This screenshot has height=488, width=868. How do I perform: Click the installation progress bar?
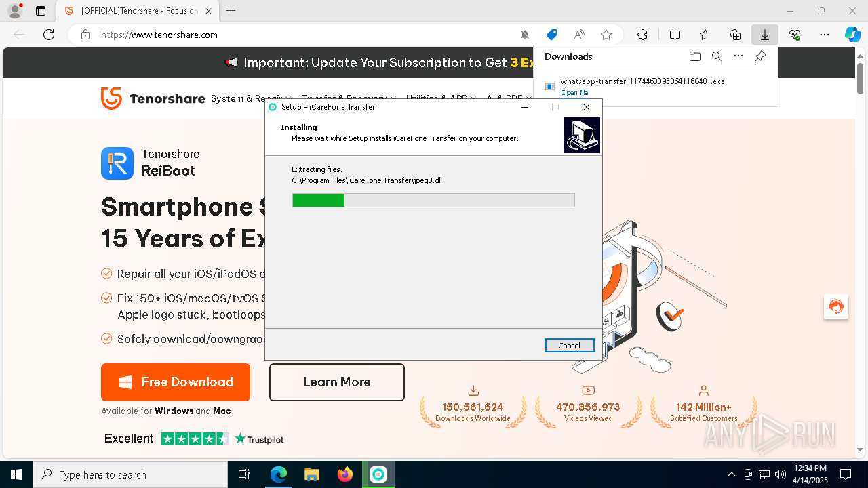point(433,200)
